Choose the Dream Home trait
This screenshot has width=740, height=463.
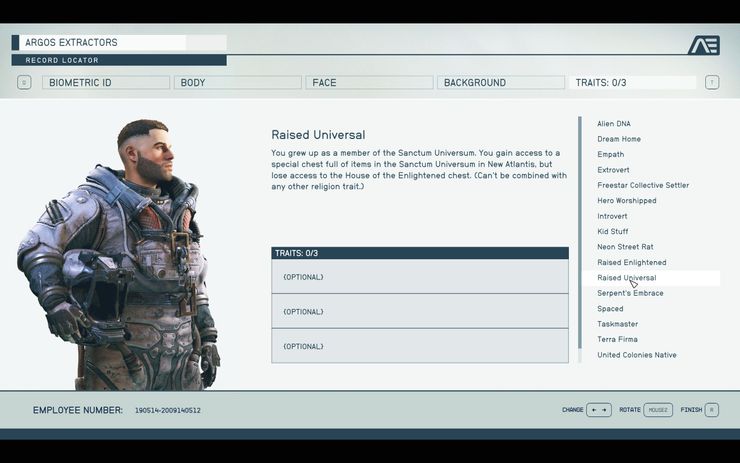tap(619, 139)
